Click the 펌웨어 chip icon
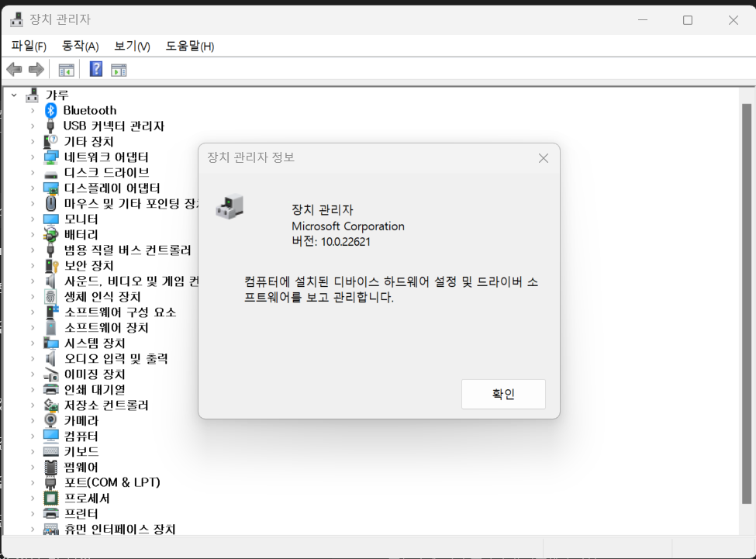Screen dimensions: 756x559 (x=50, y=467)
